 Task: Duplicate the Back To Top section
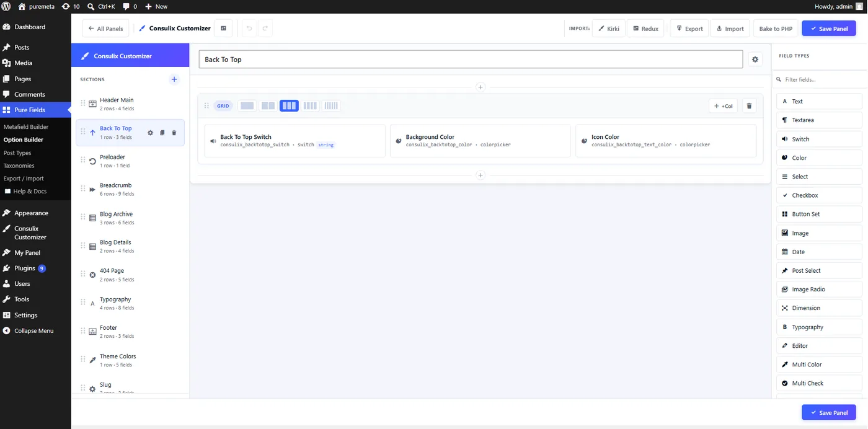click(x=162, y=133)
